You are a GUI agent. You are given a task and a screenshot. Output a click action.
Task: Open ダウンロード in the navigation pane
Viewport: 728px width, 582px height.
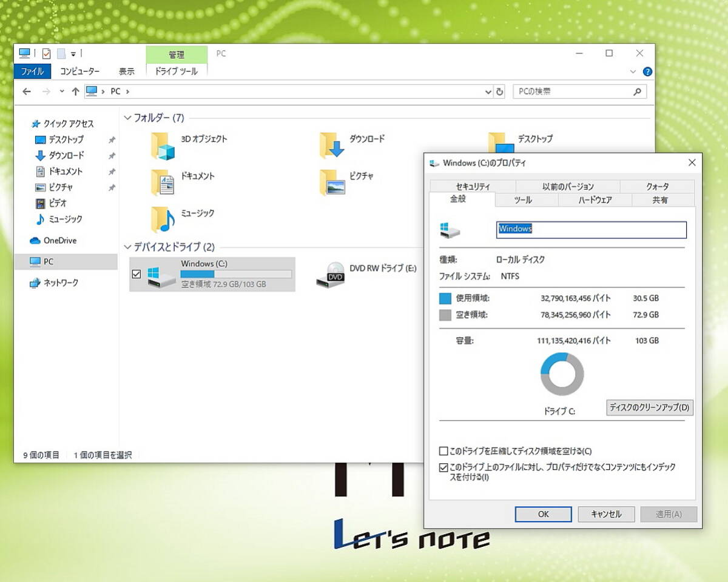click(59, 155)
